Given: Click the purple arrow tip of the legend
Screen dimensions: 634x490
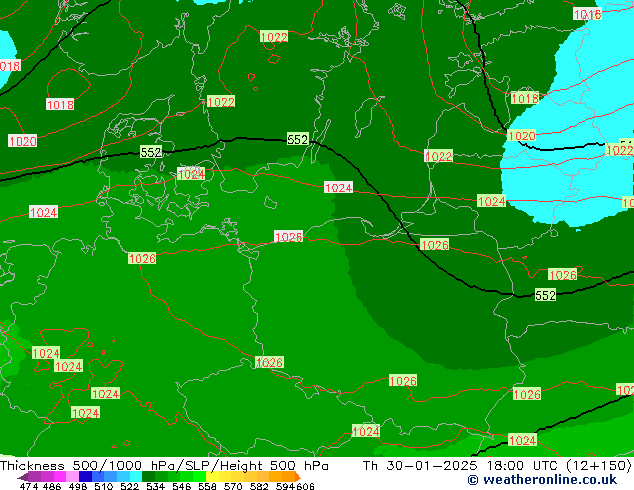Looking at the screenshot, I should pyautogui.click(x=23, y=477).
